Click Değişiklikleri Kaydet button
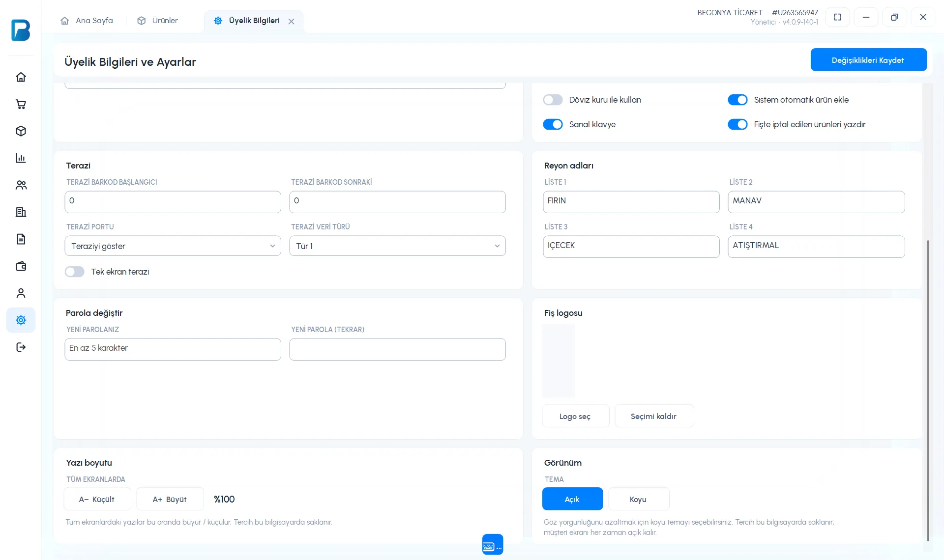 (x=869, y=60)
